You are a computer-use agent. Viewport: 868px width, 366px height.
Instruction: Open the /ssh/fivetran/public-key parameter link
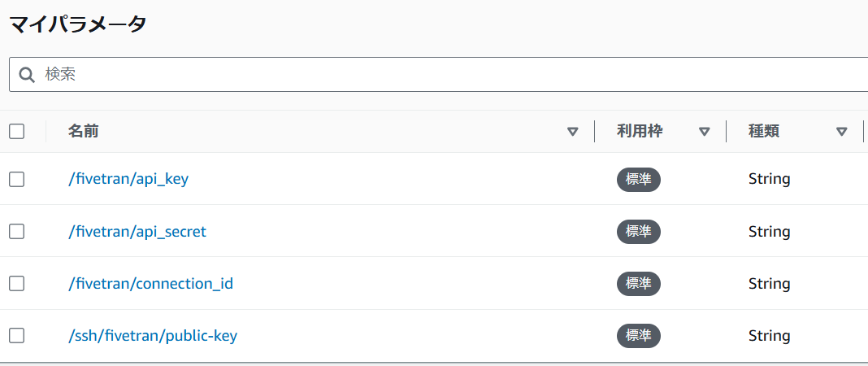click(153, 336)
